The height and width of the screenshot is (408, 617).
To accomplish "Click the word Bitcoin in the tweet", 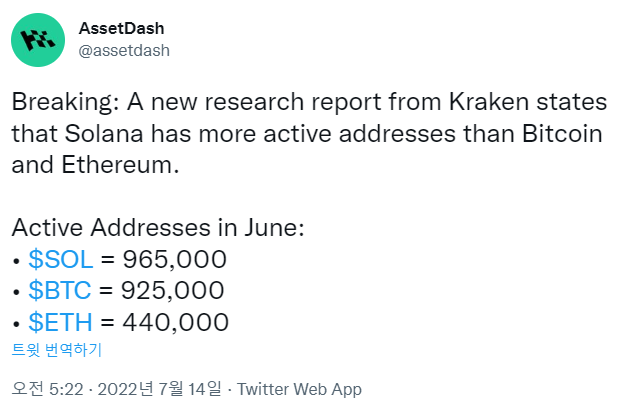I will click(563, 133).
